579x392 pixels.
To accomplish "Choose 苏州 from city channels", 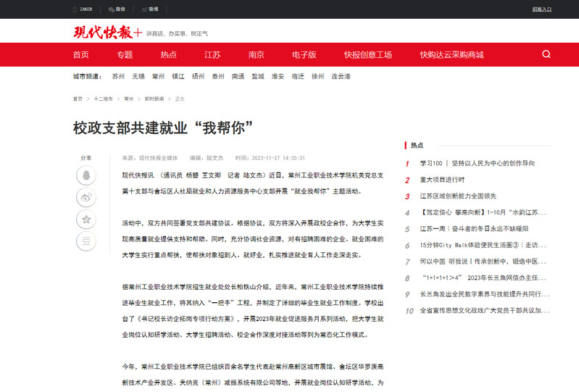I will [x=118, y=76].
